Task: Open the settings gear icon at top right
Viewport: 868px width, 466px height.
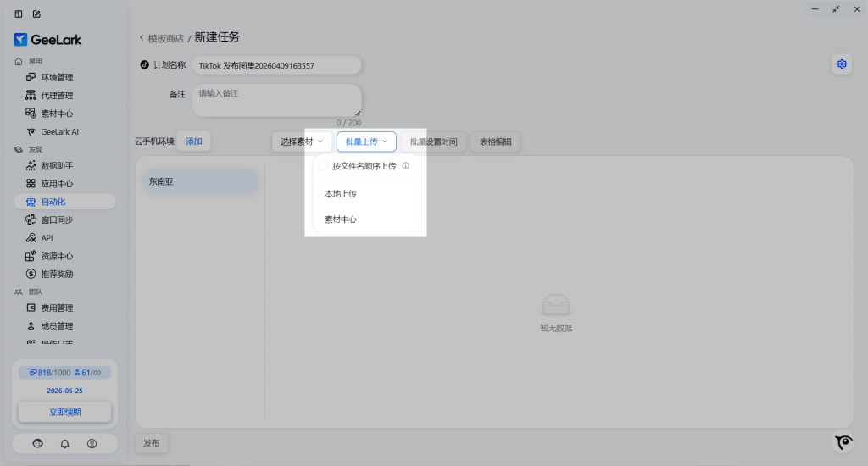Action: click(x=842, y=64)
